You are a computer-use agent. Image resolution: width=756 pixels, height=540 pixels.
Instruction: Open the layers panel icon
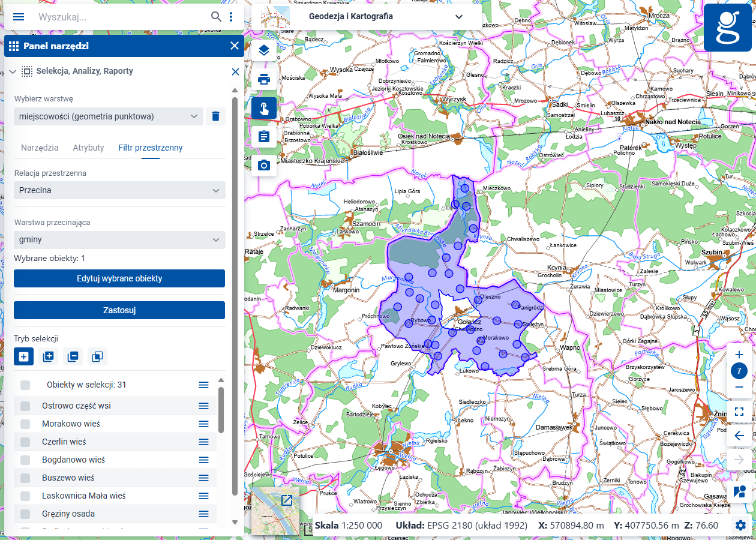pyautogui.click(x=263, y=50)
